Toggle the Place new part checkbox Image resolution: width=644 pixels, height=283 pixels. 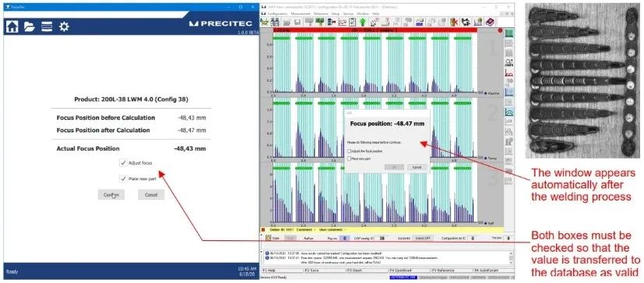click(x=123, y=179)
